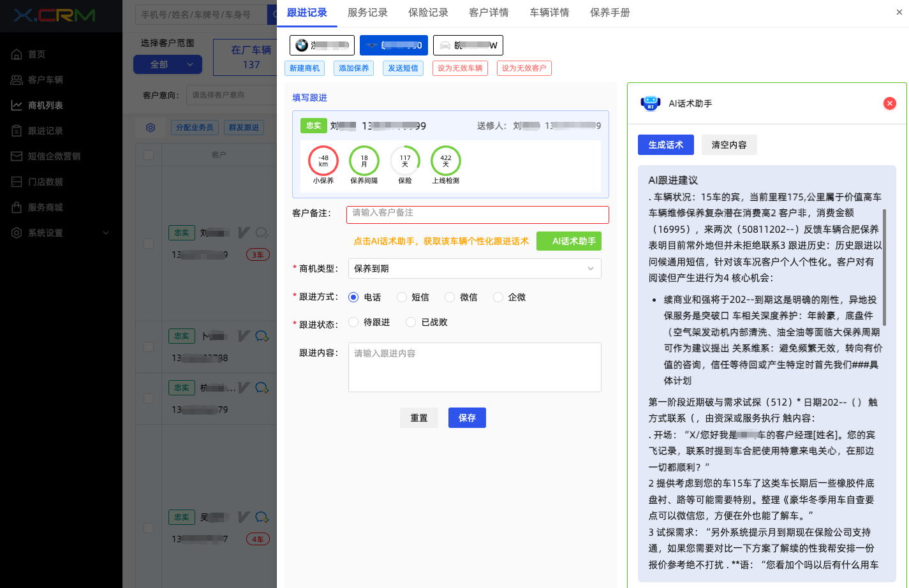Click 设为无效客户 button

524,68
